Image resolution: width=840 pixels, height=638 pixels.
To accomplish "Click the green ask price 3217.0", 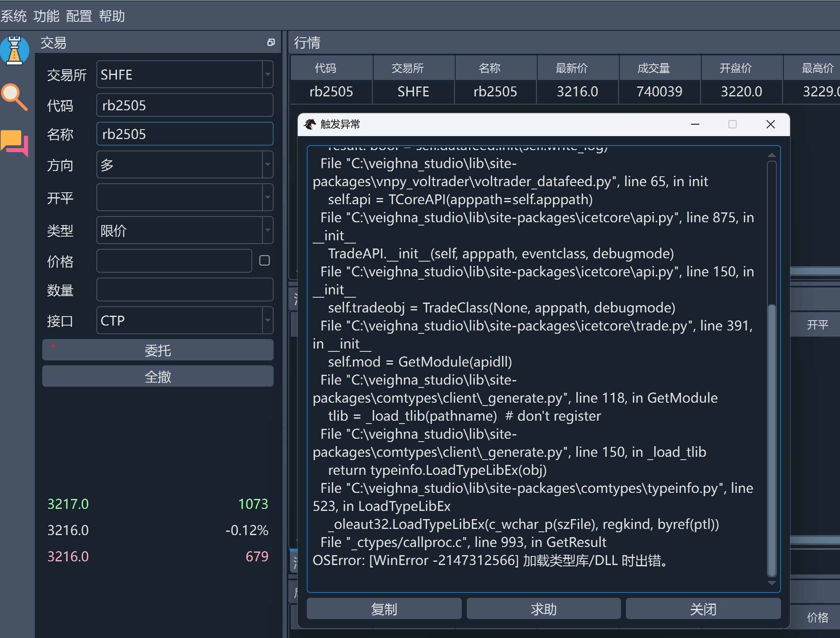I will [68, 504].
